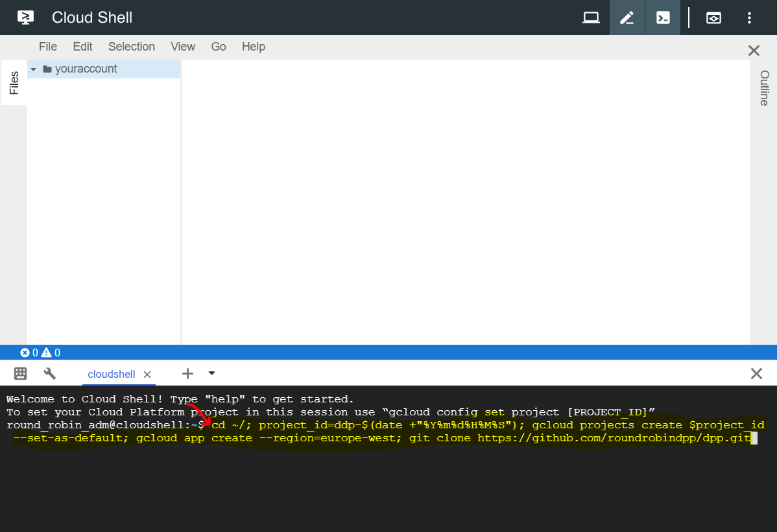Click the Cloud Shell logo icon
The height and width of the screenshot is (532, 777).
pyautogui.click(x=25, y=17)
